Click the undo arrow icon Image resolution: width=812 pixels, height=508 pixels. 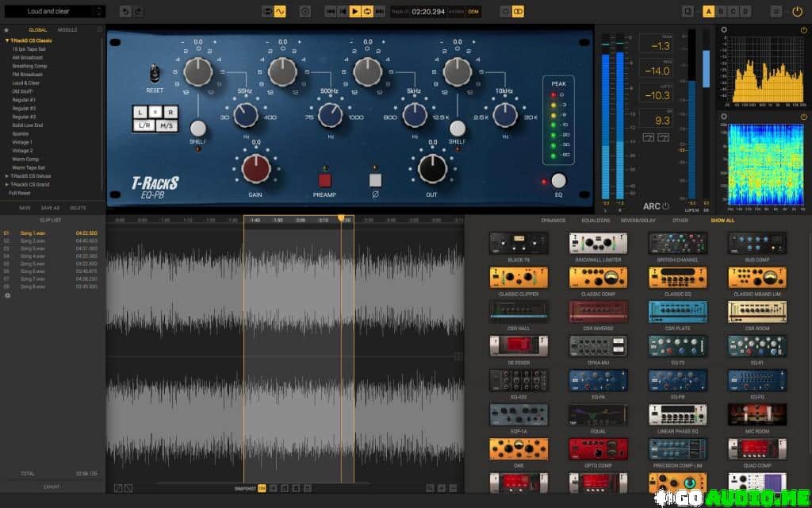pyautogui.click(x=124, y=11)
